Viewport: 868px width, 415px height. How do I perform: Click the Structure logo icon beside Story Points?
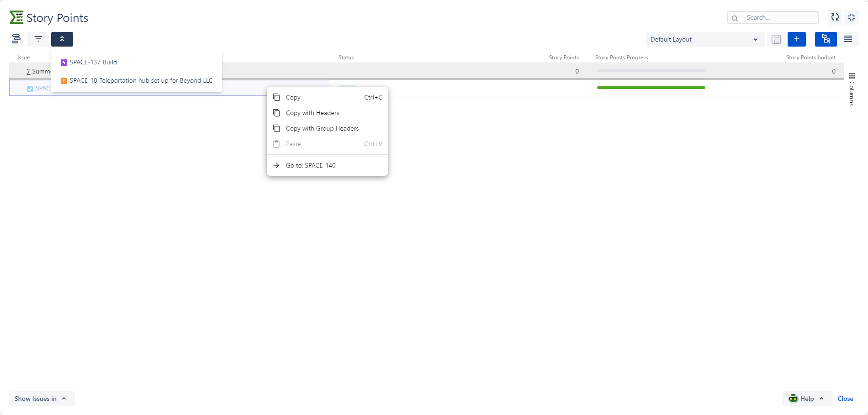(x=16, y=17)
